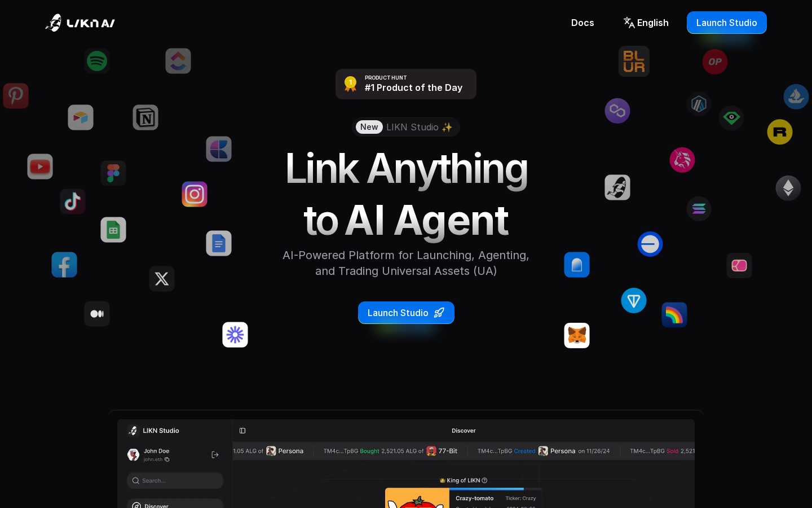Click the Launch Studio rocket button in hero
The image size is (812, 508).
(x=406, y=313)
